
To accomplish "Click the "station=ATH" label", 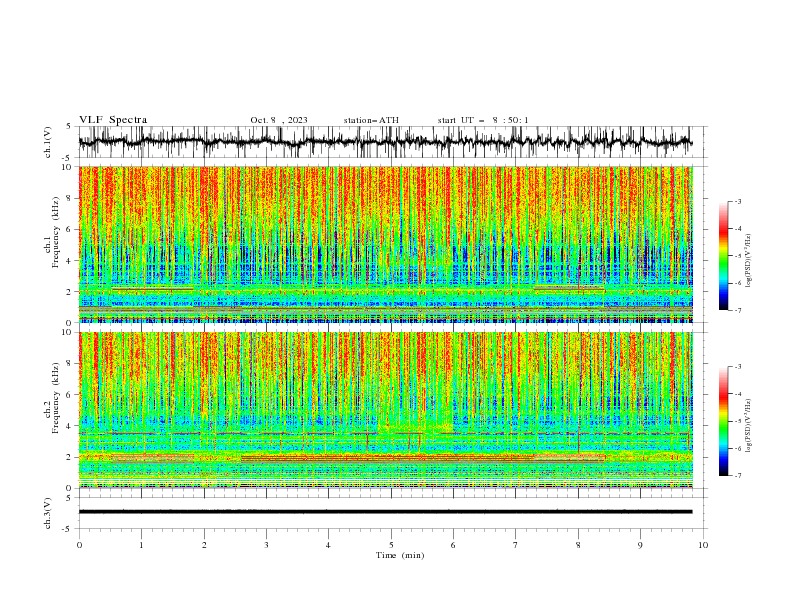I will click(x=371, y=120).
